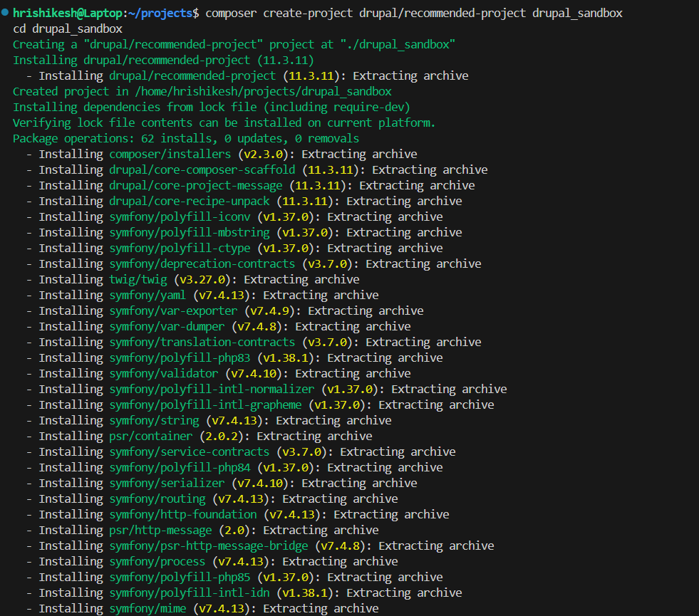Click the 'symfony/polyfill-intl-normalizer' package name
This screenshot has width=699, height=616.
point(212,390)
